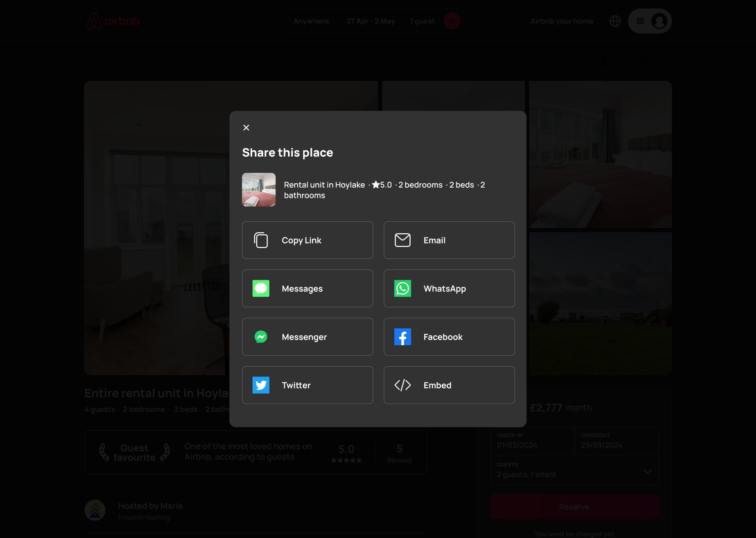Viewport: 756px width, 538px height.
Task: Click the Reserve button
Action: click(574, 506)
